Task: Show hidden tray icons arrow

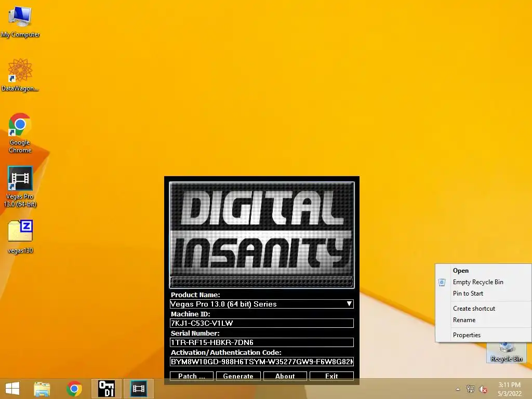Action: tap(458, 389)
